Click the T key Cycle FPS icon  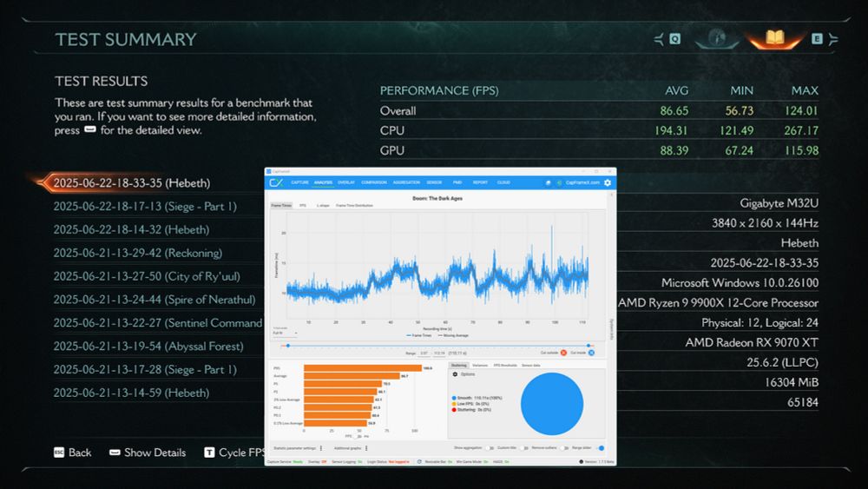pyautogui.click(x=209, y=453)
